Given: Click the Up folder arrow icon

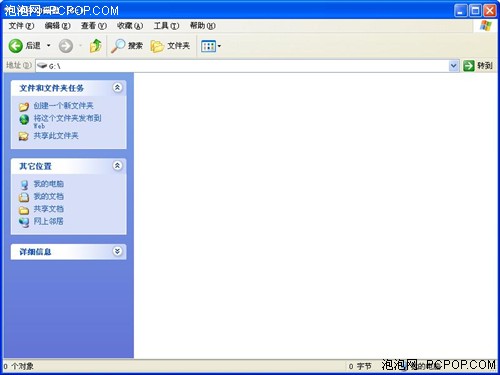Looking at the screenshot, I should (x=95, y=46).
